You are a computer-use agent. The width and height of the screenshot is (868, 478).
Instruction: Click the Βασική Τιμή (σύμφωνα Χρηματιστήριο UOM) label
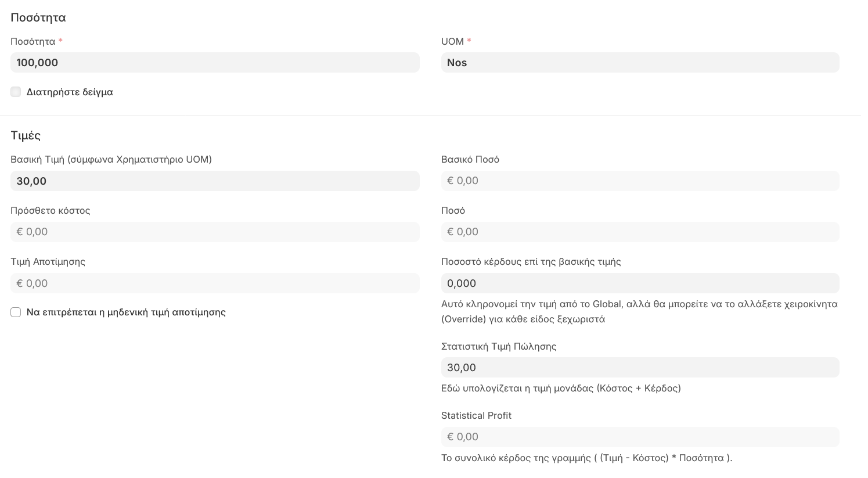pos(111,159)
